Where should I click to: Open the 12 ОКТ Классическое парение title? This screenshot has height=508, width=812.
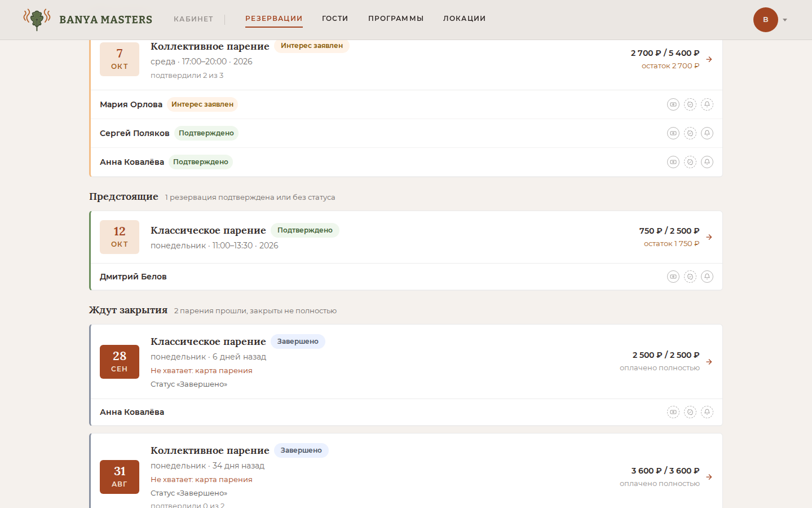click(x=208, y=230)
